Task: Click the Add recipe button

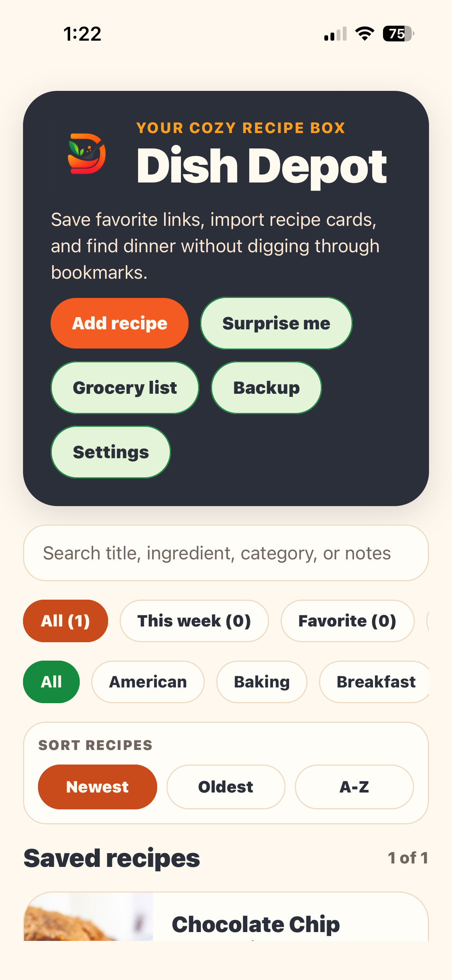Action: tap(120, 323)
